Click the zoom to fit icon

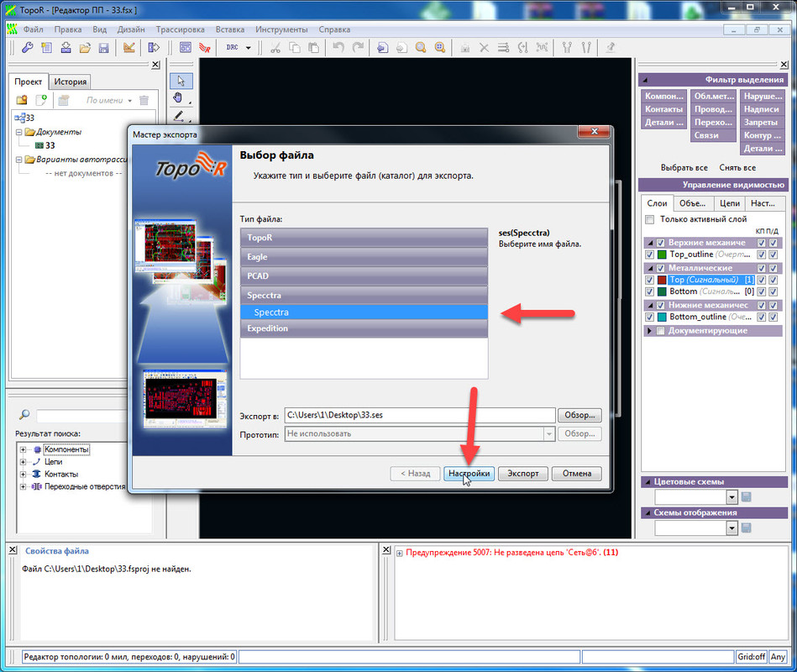point(440,48)
